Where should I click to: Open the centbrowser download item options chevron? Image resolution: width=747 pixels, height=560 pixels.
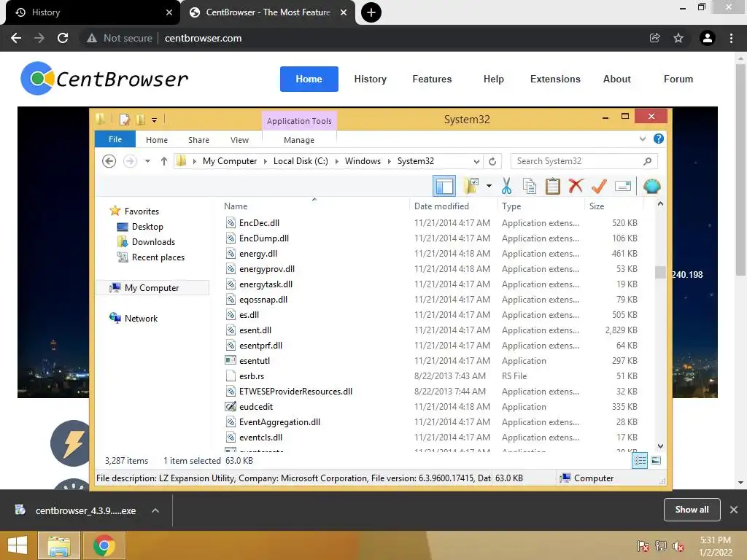point(155,510)
